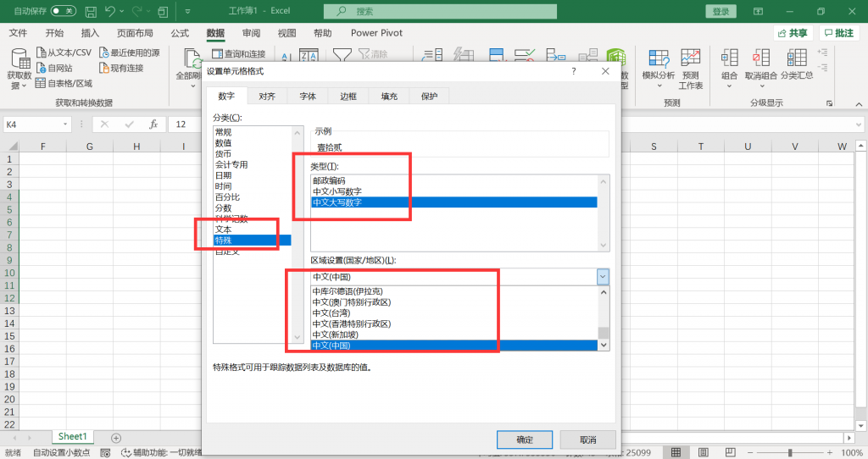Click the 搜索 search box
The height and width of the screenshot is (459, 868).
point(440,11)
